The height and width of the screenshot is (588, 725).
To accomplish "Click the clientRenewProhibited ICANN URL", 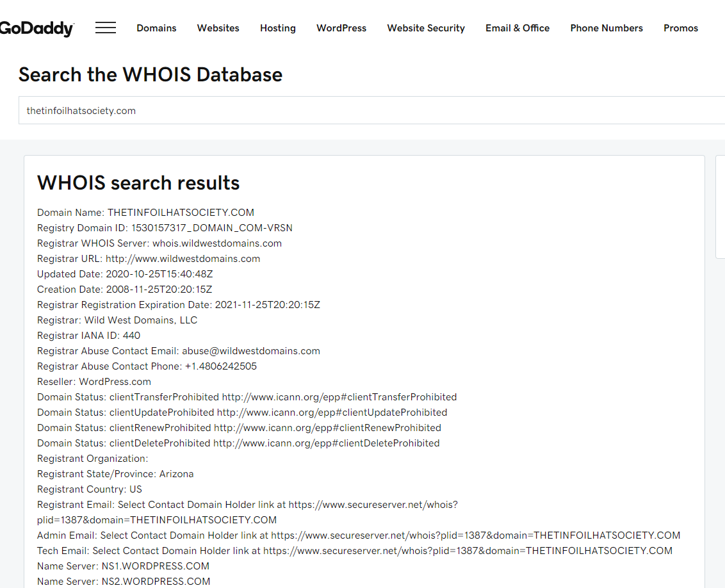I will pos(327,428).
